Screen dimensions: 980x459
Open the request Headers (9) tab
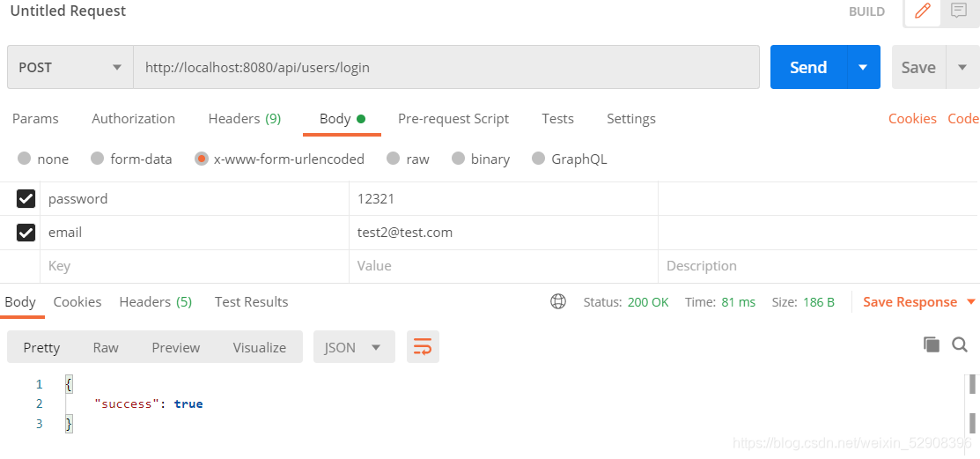[245, 119]
